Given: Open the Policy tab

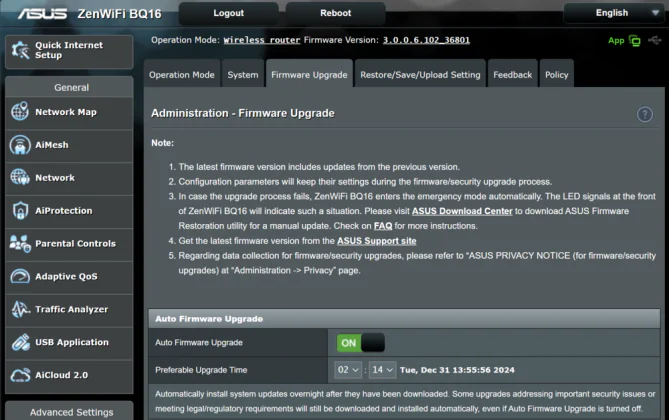Looking at the screenshot, I should 556,74.
